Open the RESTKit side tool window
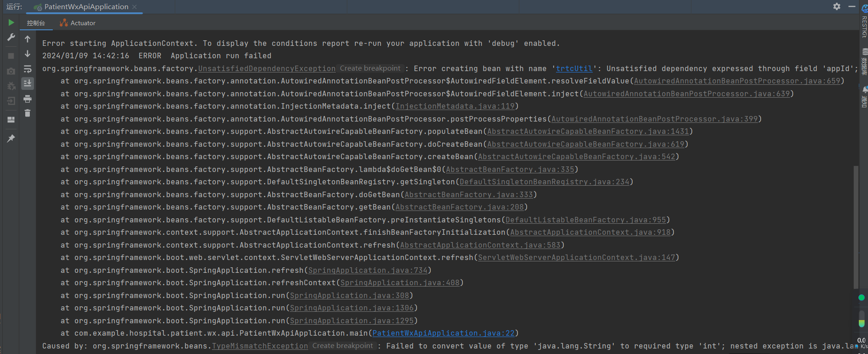868x354 pixels. pos(864,22)
